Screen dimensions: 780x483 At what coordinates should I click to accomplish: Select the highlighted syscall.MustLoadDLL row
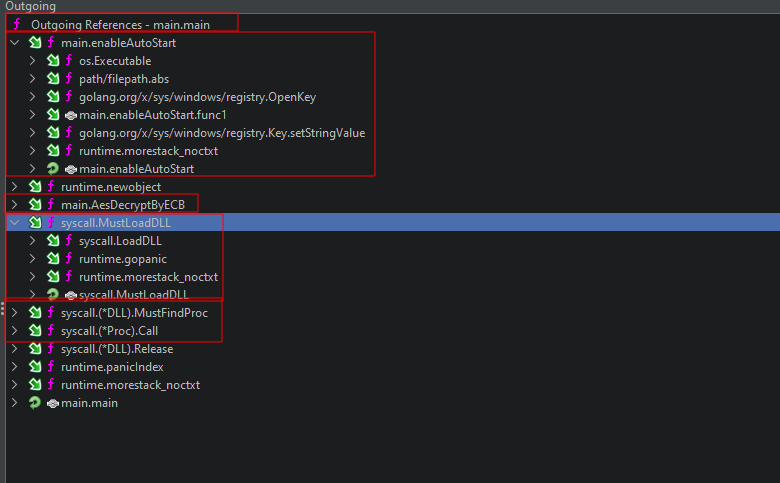(x=393, y=222)
